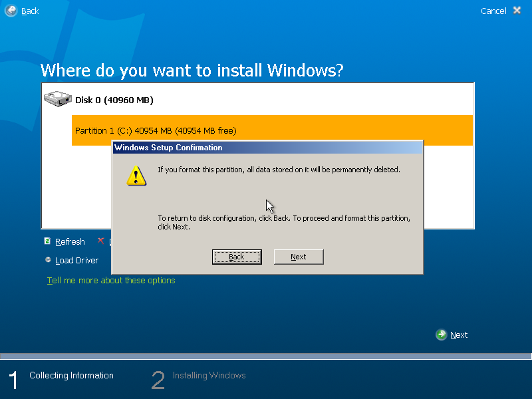Screen dimensions: 532x399
Task: Click the Refresh text label
Action: point(70,241)
